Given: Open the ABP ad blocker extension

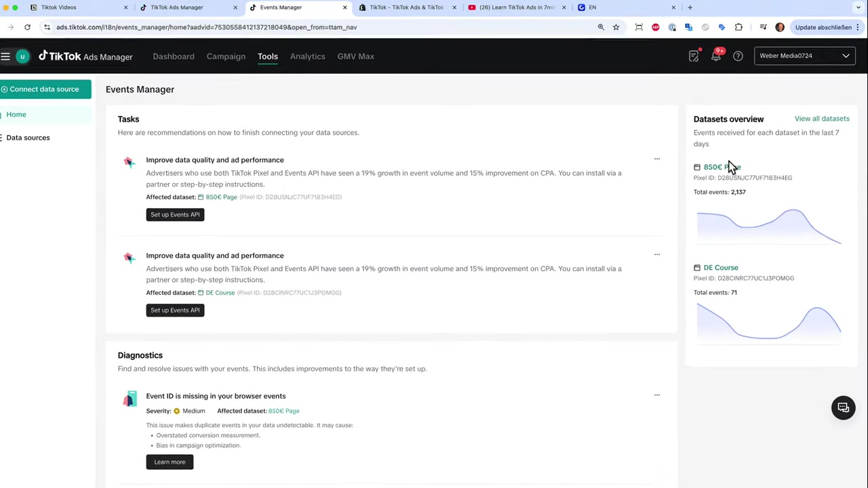Looking at the screenshot, I should click(655, 27).
